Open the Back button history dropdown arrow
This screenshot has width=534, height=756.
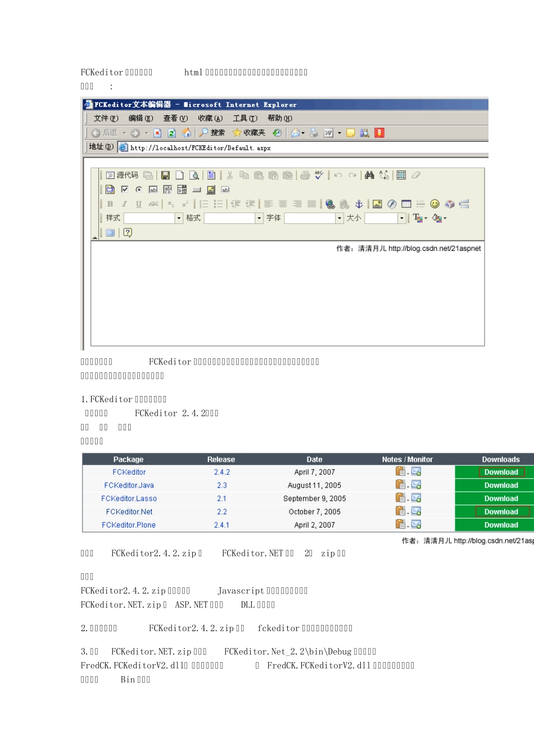(x=124, y=133)
